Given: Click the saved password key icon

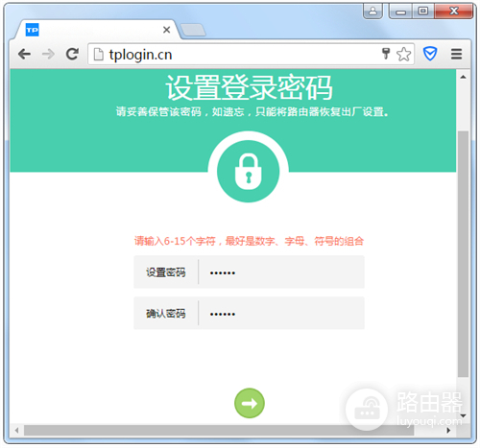Looking at the screenshot, I should coord(386,54).
